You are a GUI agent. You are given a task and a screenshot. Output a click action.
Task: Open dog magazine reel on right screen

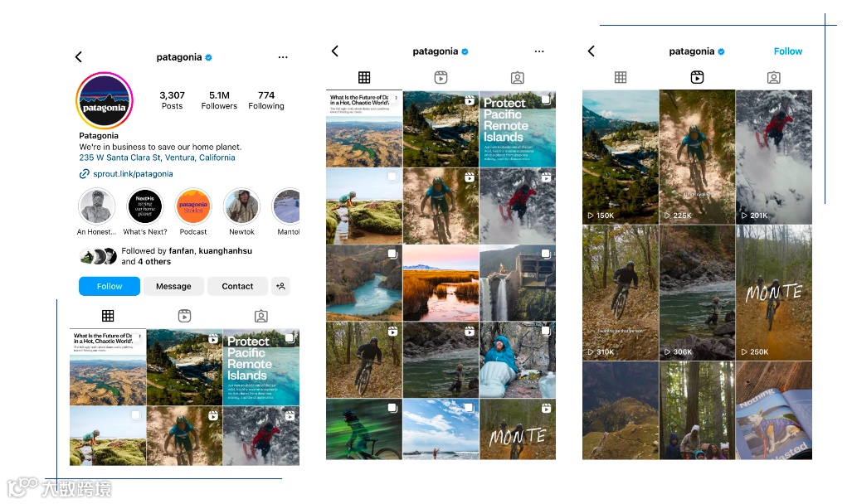774,410
